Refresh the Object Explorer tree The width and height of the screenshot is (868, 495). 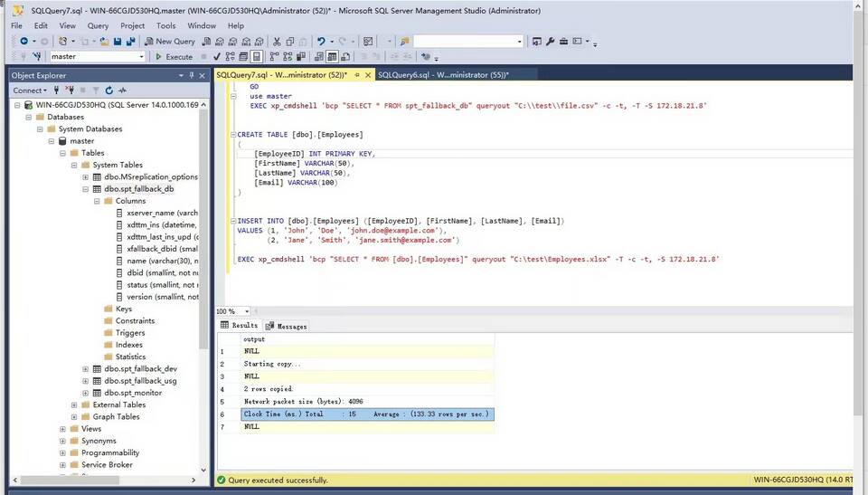[108, 90]
